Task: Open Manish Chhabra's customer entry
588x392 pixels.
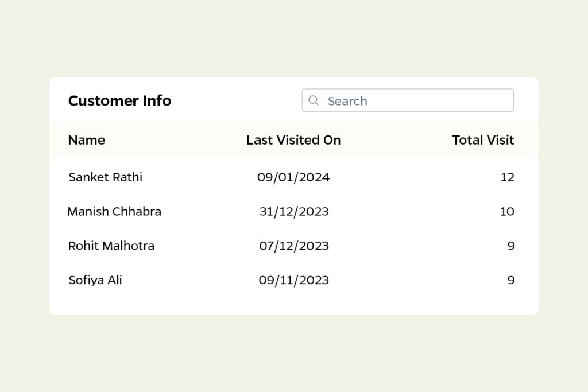Action: pos(114,212)
